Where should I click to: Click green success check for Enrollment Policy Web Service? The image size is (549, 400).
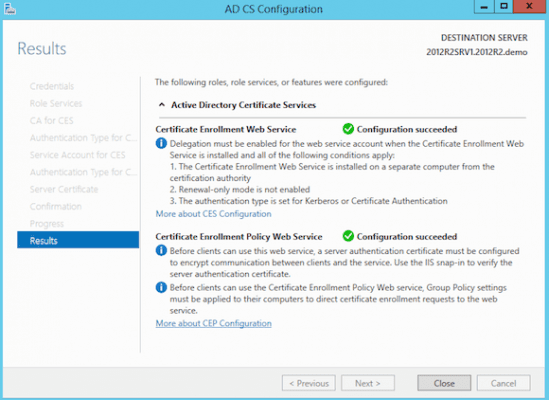pyautogui.click(x=348, y=236)
